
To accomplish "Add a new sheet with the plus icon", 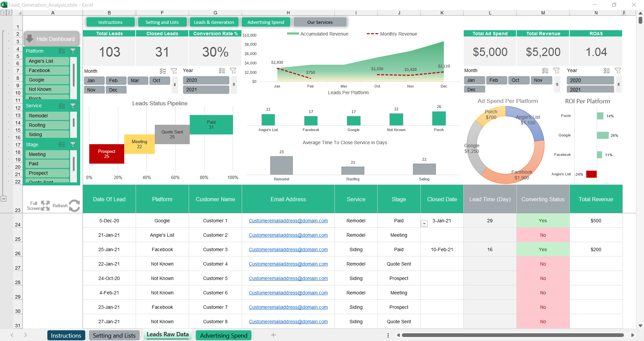I will 273,335.
